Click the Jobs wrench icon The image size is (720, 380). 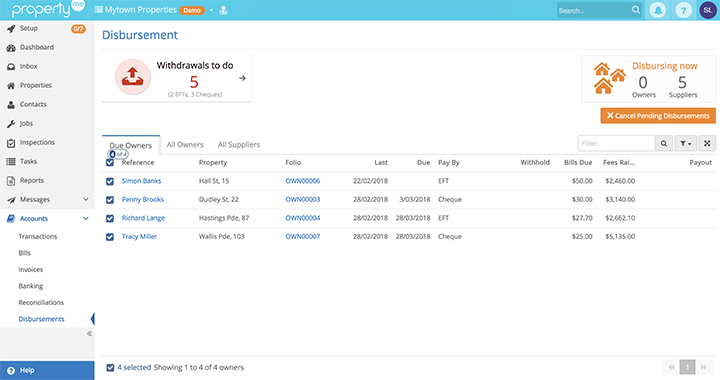pyautogui.click(x=11, y=124)
